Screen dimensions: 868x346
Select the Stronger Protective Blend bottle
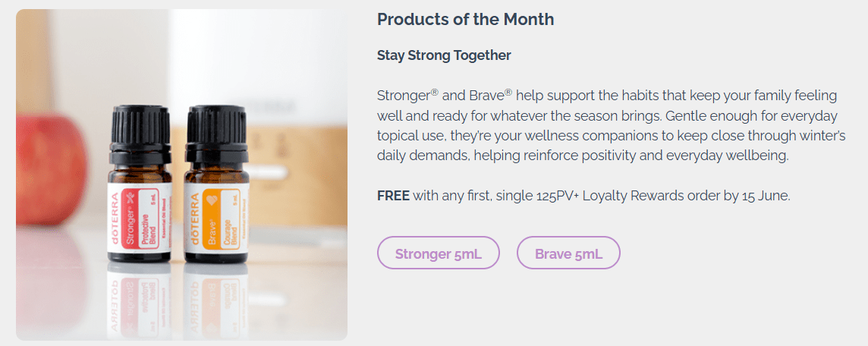pyautogui.click(x=140, y=183)
